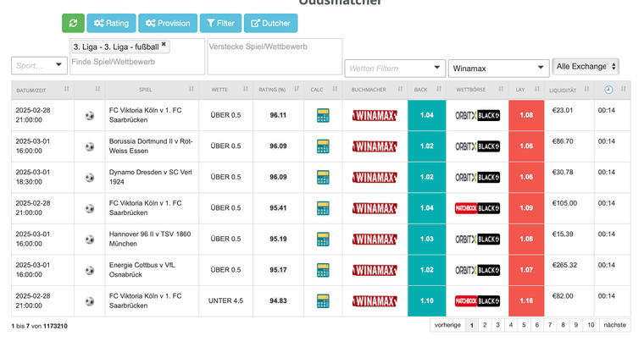644x358 pixels.
Task: Open the Winamax bookmaker dropdown
Action: tap(498, 69)
